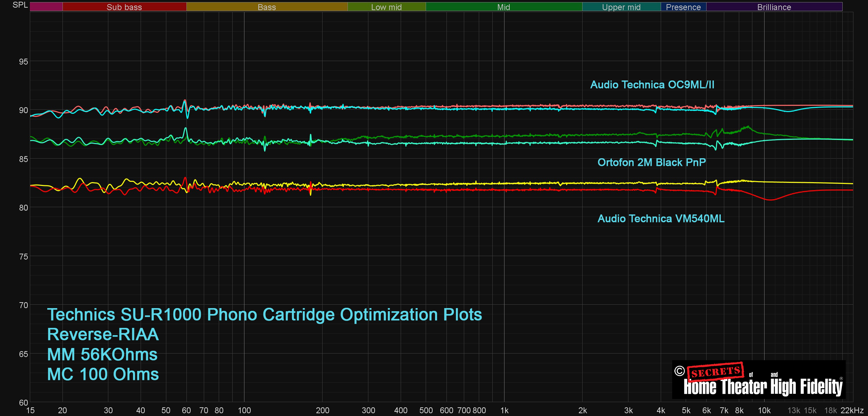Click the Upper mid band label
Viewport: 868px width, 416px height.
[x=621, y=7]
